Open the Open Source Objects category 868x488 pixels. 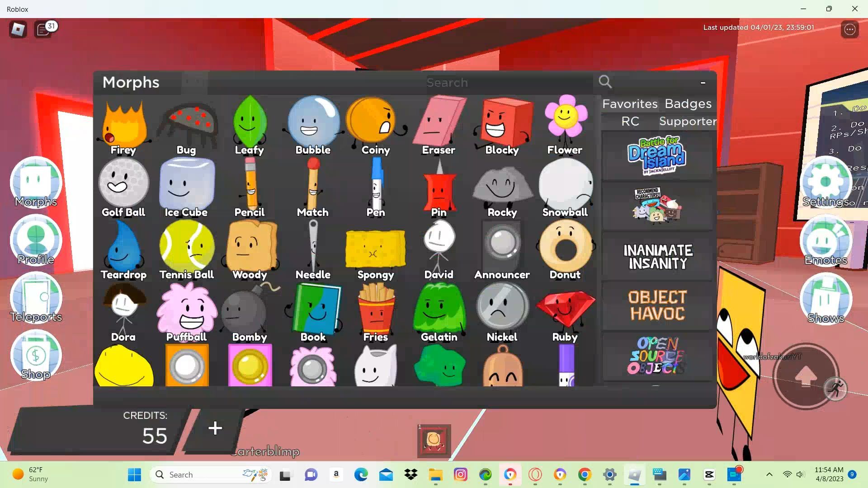pyautogui.click(x=657, y=356)
